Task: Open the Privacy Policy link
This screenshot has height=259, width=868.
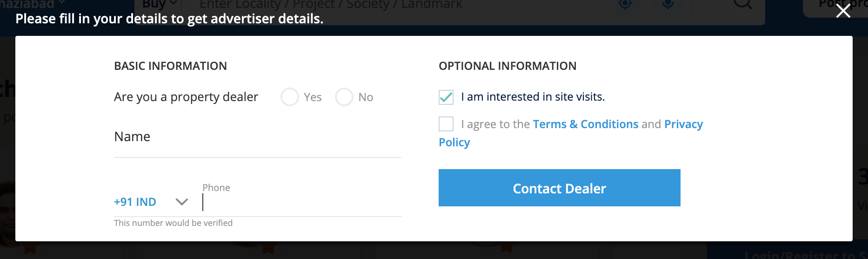Action: pos(683,124)
